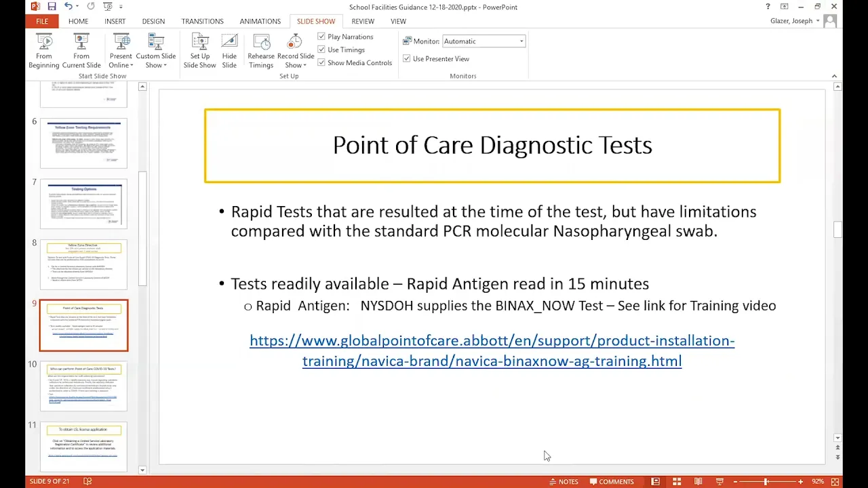The height and width of the screenshot is (488, 868).
Task: Switch to the DESIGN tab
Action: pyautogui.click(x=153, y=21)
